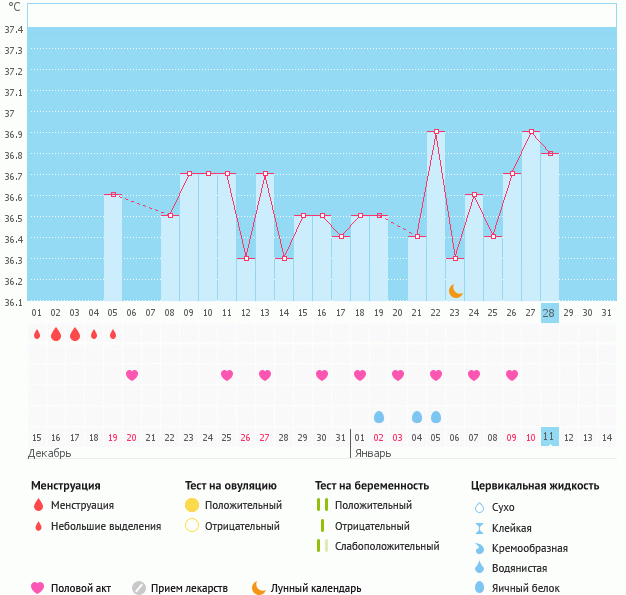Click the red drop icon beside Менструация legend

38,506
